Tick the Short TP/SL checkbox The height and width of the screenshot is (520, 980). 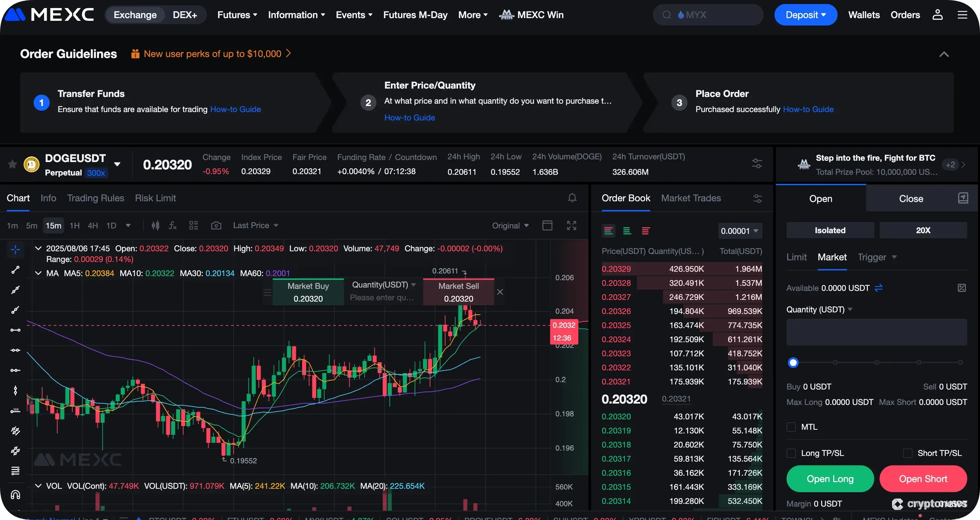(908, 453)
